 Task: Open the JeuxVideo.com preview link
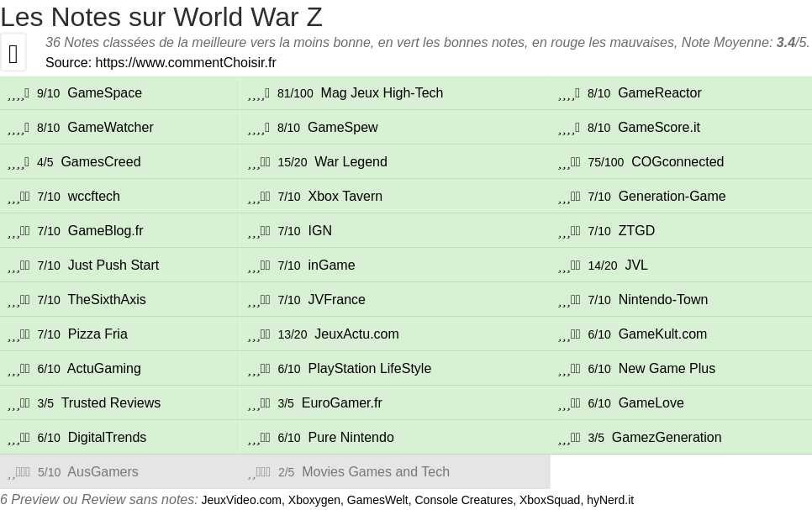(241, 500)
